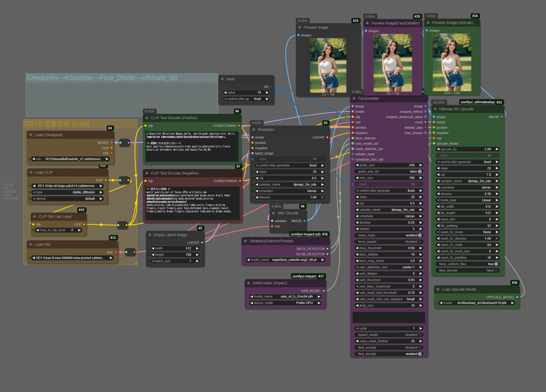546x392 pixels.
Task: Select the Checkpoint→KSampler group title
Action: click(x=102, y=78)
